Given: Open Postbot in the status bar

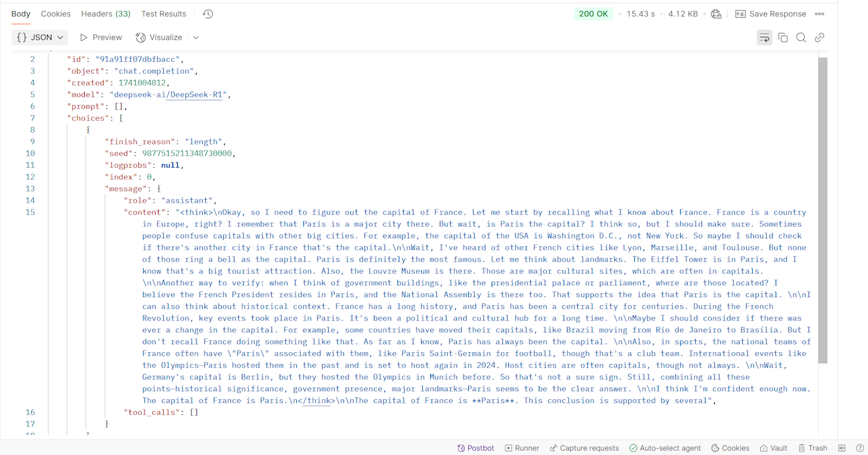Looking at the screenshot, I should (476, 448).
